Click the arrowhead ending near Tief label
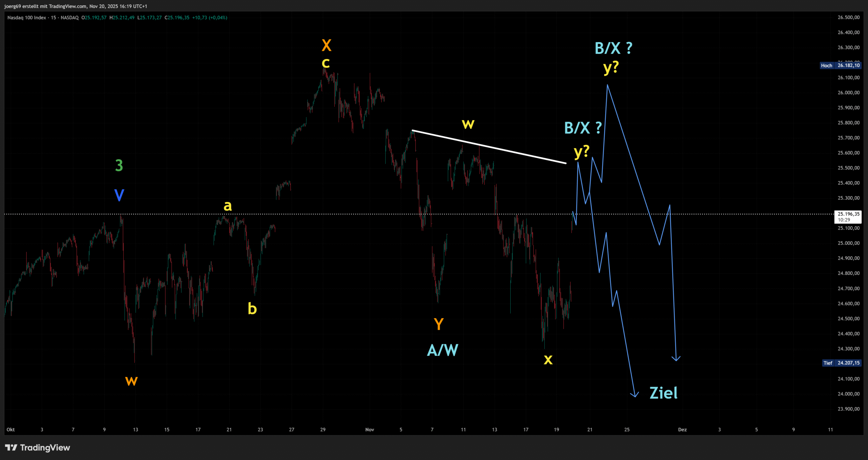 (x=676, y=359)
